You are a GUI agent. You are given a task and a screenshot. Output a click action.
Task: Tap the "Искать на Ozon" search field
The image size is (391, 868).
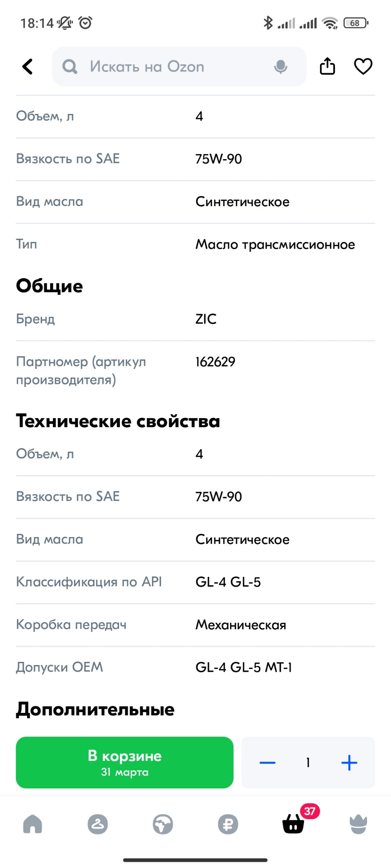click(x=172, y=67)
